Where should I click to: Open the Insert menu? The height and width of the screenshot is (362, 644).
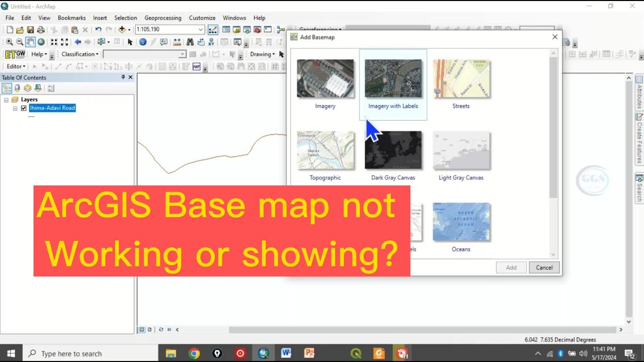(x=100, y=18)
